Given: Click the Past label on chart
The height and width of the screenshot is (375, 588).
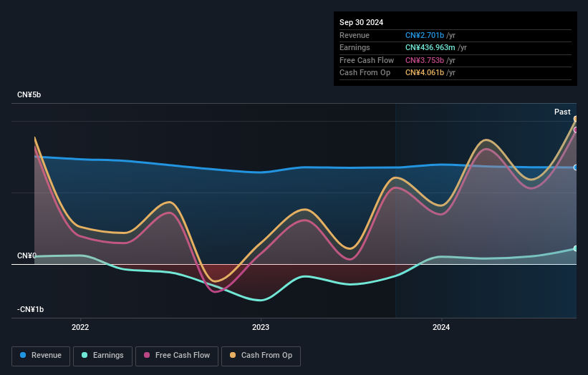Looking at the screenshot, I should [562, 112].
